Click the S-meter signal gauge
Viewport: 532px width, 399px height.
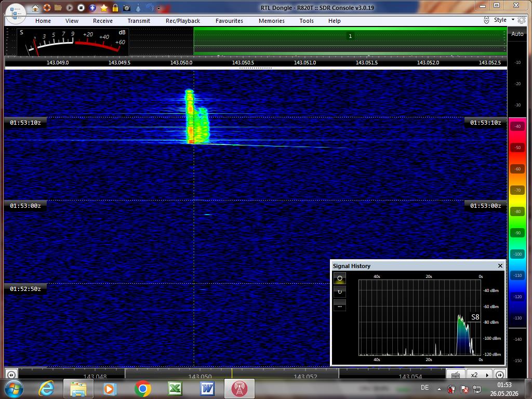pyautogui.click(x=73, y=42)
